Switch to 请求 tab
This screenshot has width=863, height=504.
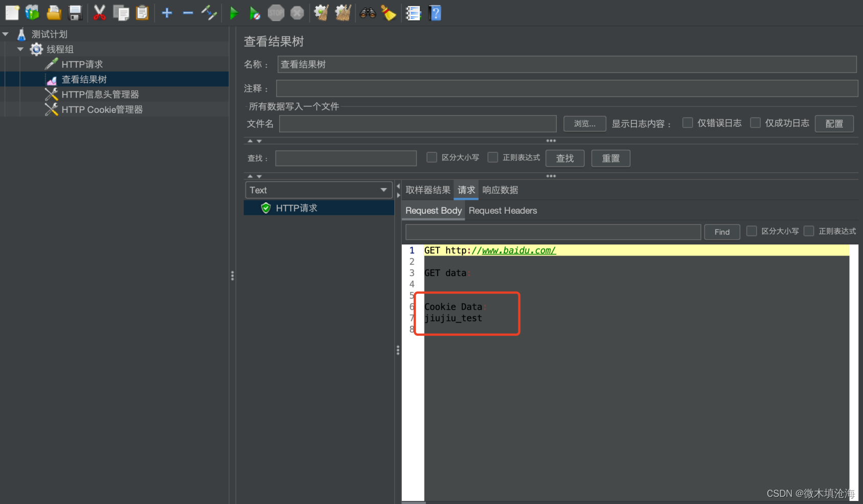(x=466, y=190)
